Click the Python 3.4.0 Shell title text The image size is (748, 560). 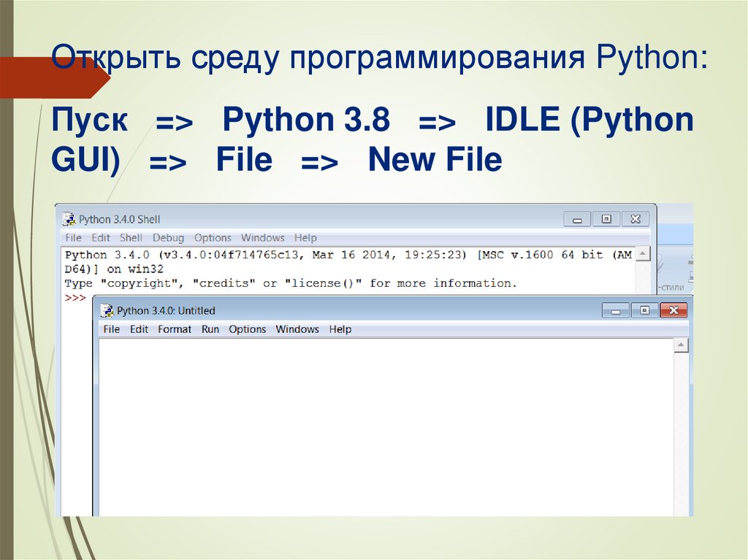[x=119, y=220]
